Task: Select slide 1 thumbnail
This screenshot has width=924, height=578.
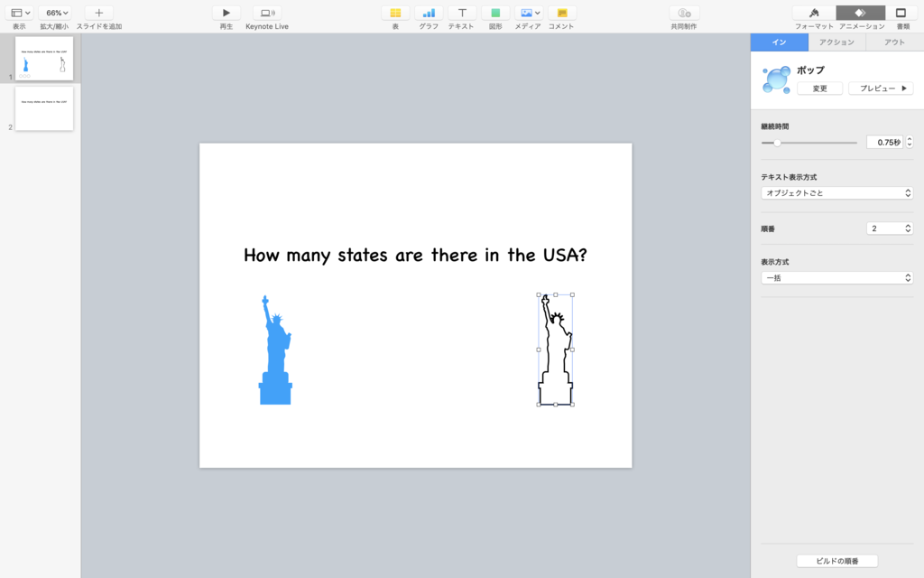Action: tap(44, 59)
